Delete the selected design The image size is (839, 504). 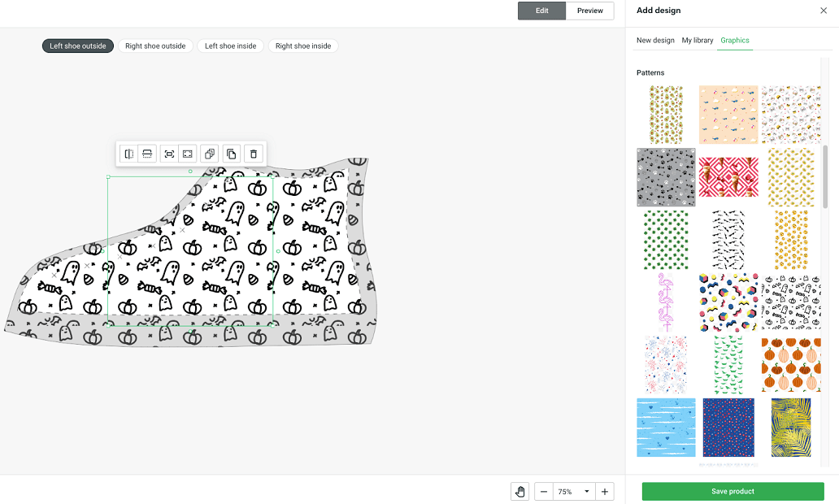click(x=254, y=154)
